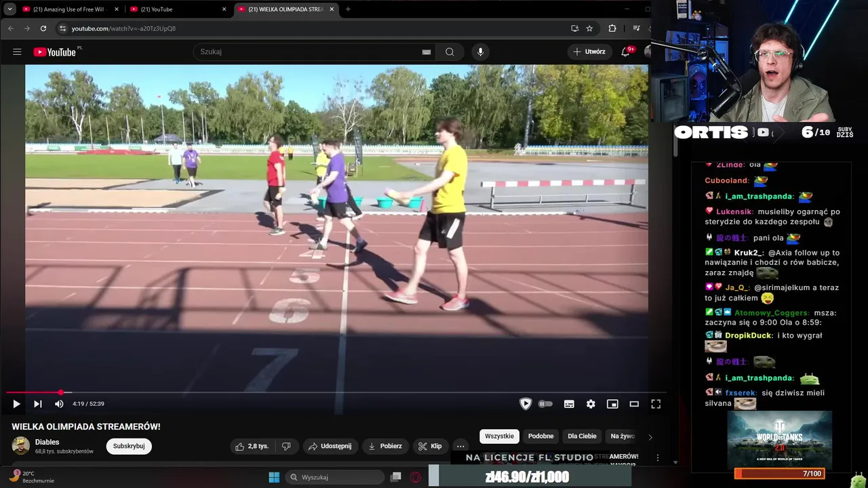Subscribe with Subskrybuj button
This screenshot has width=868, height=488.
coord(129,446)
